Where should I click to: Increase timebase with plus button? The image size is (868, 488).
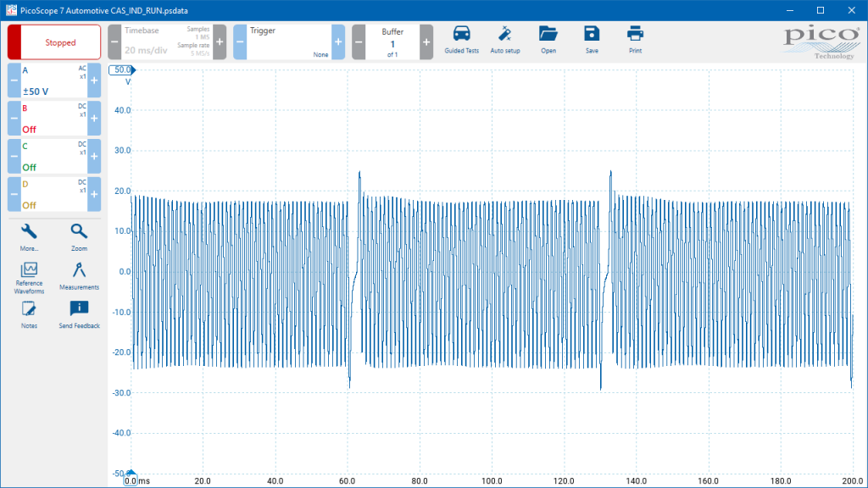pos(220,42)
